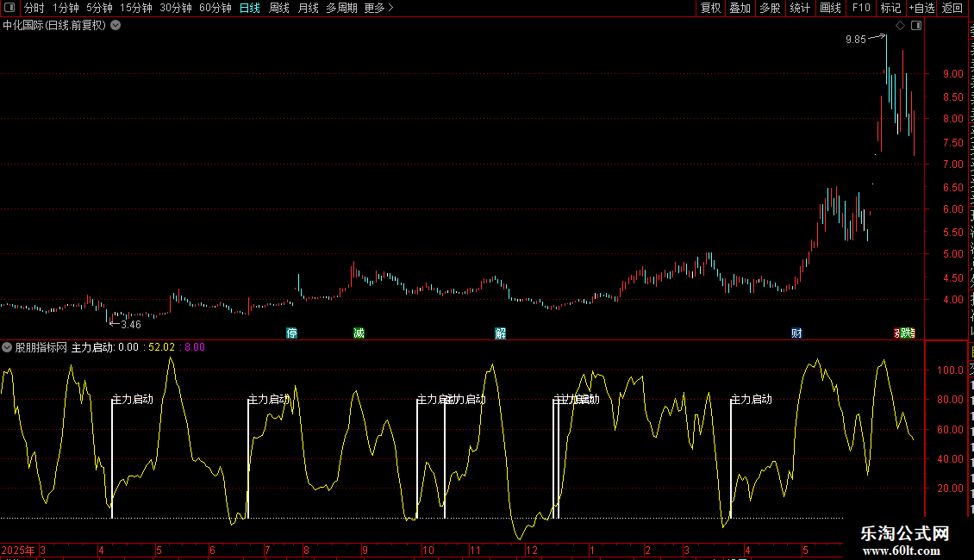The image size is (974, 560).
Task: Open the F10 company info
Action: (861, 8)
